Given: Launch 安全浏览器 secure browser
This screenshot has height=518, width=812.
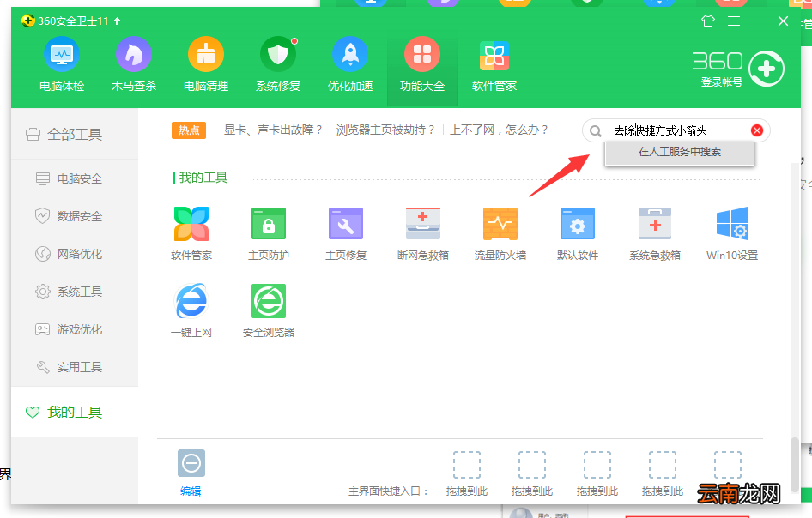Looking at the screenshot, I should (x=269, y=310).
